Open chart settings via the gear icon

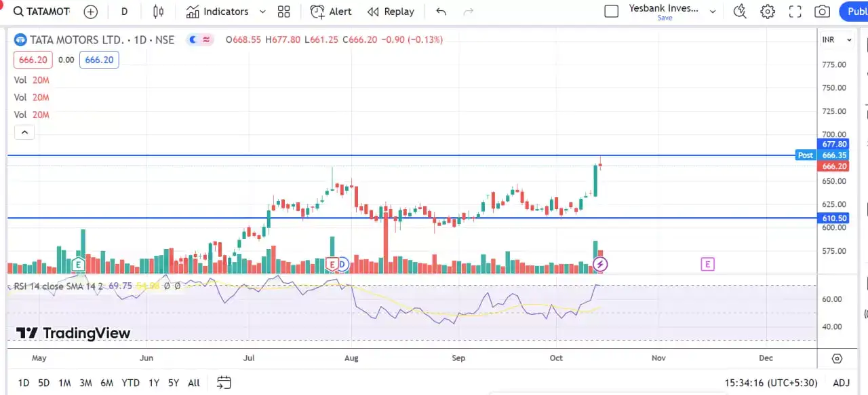pos(767,12)
